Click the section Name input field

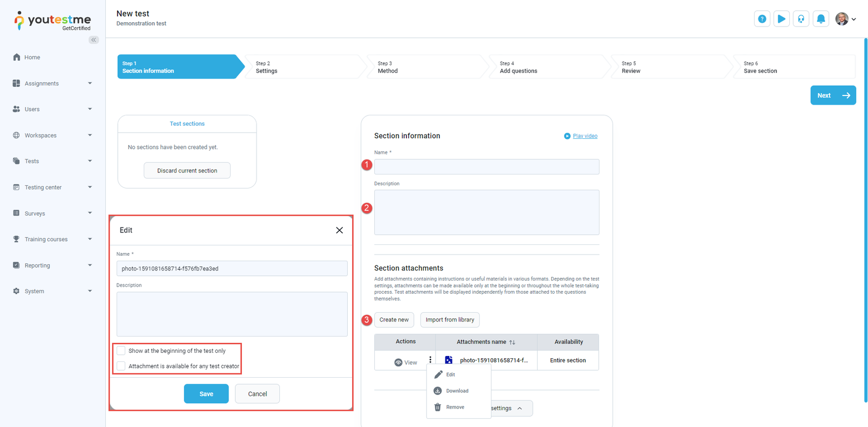486,167
